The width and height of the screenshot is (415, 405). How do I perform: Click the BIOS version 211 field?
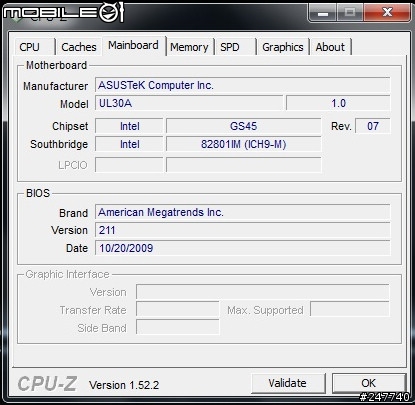242,230
